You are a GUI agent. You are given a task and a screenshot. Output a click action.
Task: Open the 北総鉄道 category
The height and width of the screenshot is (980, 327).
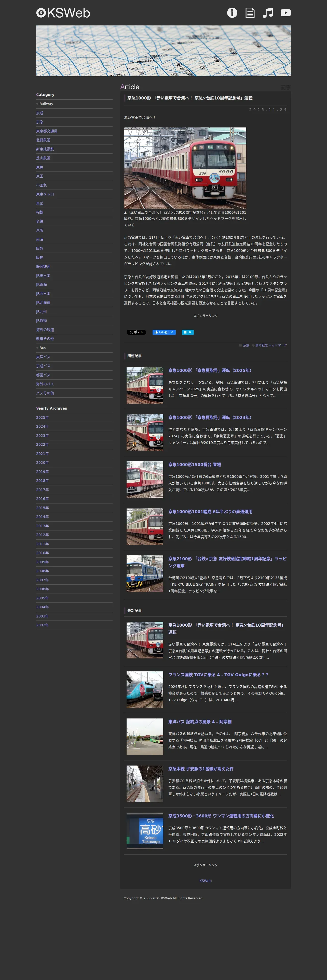click(43, 140)
